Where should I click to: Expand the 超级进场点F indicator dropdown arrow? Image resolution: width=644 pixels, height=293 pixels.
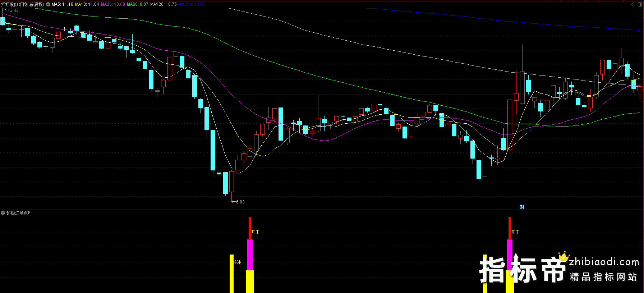(x=3, y=213)
